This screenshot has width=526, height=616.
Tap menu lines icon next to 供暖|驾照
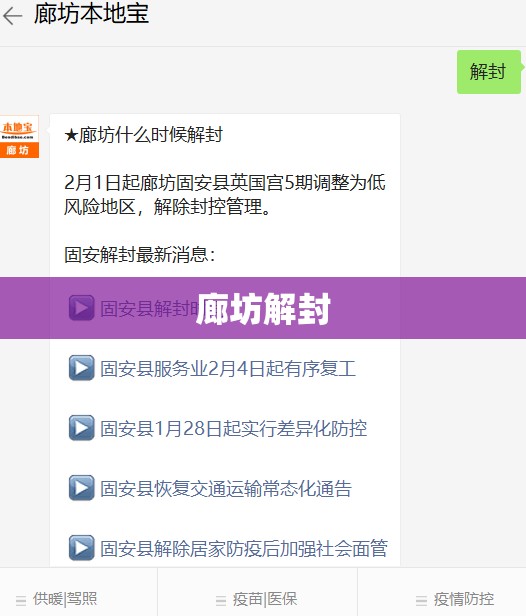pyautogui.click(x=21, y=600)
